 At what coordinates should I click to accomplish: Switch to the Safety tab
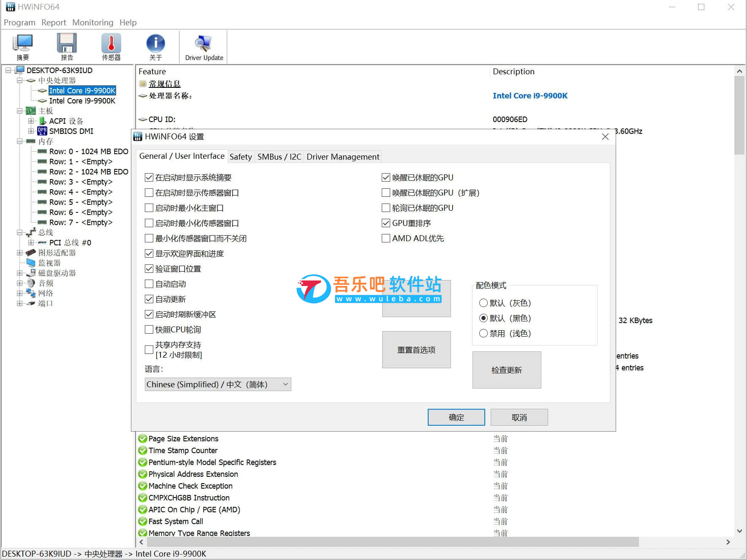(x=241, y=157)
